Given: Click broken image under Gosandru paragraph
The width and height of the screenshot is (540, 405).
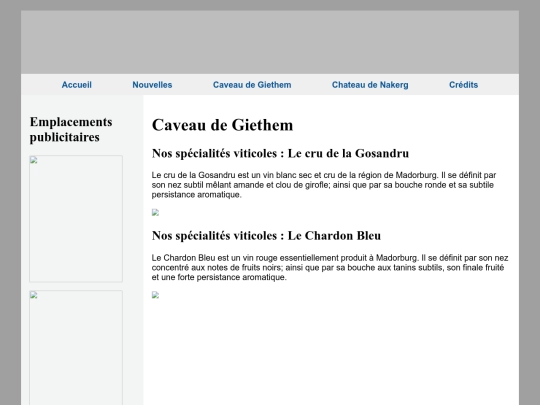Looking at the screenshot, I should (155, 212).
